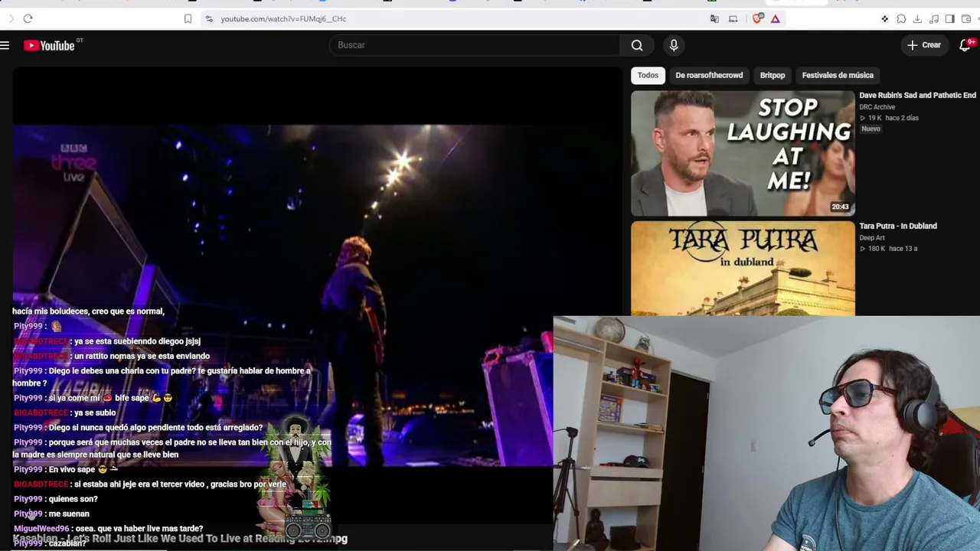
Task: Toggle the browser sidebar panel icon
Action: (x=950, y=18)
